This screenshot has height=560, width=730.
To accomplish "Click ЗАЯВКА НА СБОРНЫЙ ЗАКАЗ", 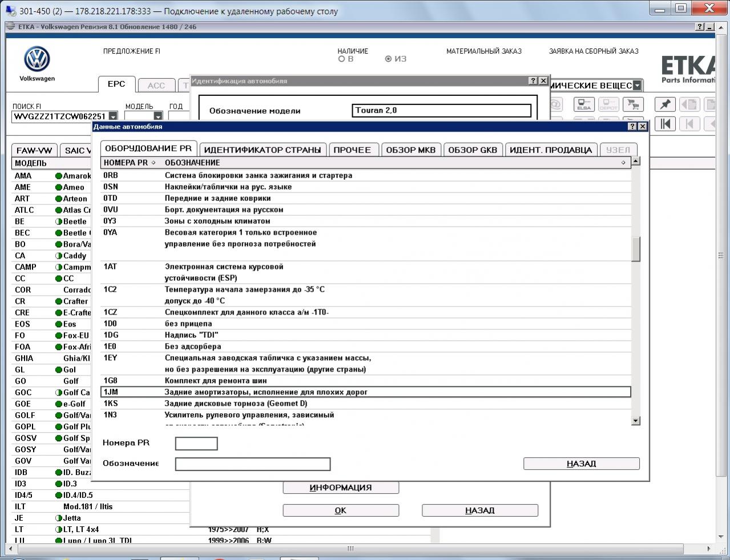I will pos(594,51).
